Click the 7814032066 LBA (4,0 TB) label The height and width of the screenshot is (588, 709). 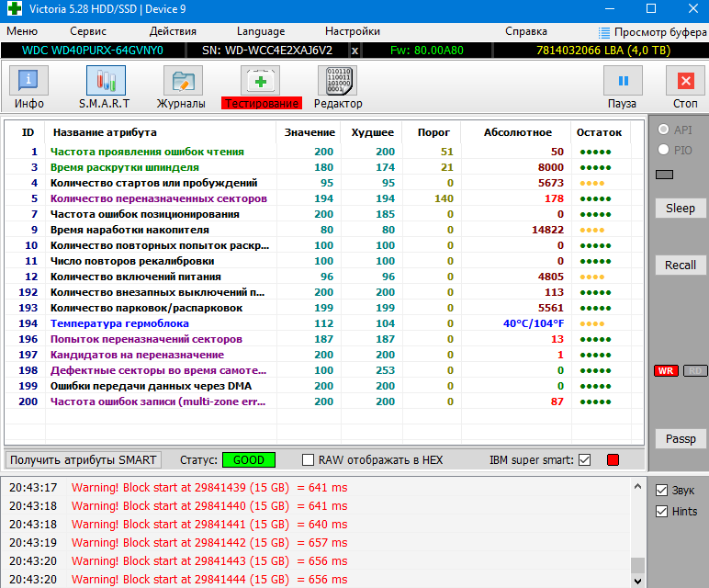pos(603,51)
